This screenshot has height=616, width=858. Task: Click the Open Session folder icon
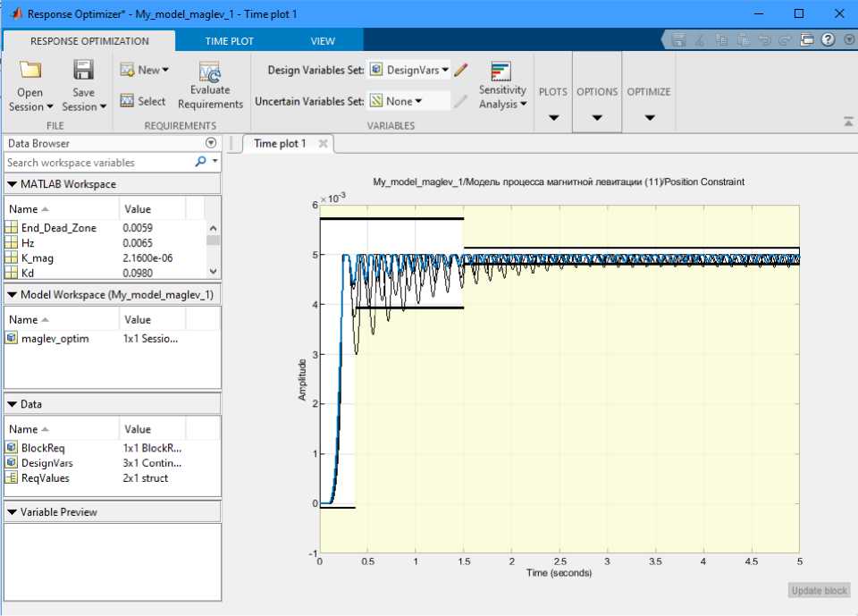tap(31, 72)
